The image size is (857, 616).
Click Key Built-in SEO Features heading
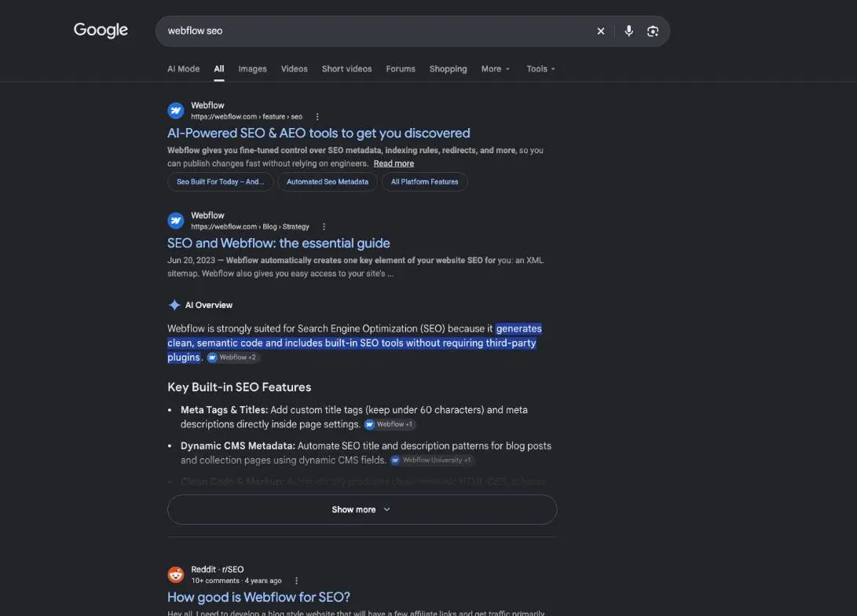point(240,387)
